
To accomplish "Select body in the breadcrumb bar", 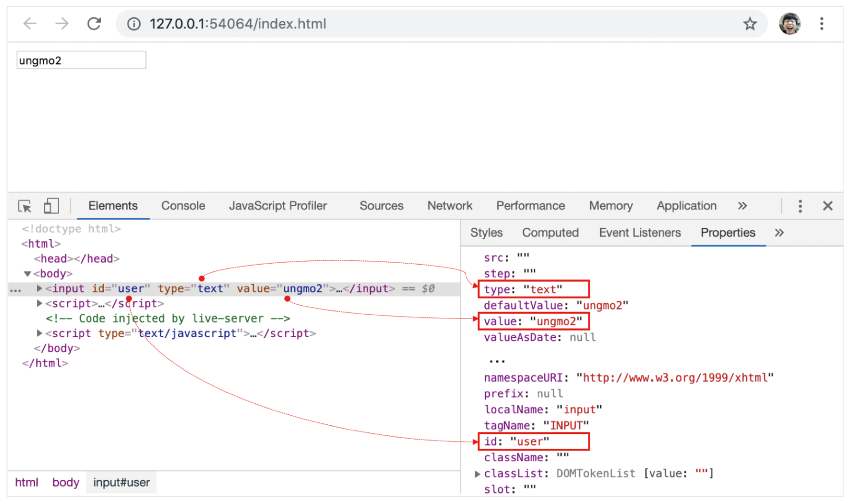I will [65, 482].
